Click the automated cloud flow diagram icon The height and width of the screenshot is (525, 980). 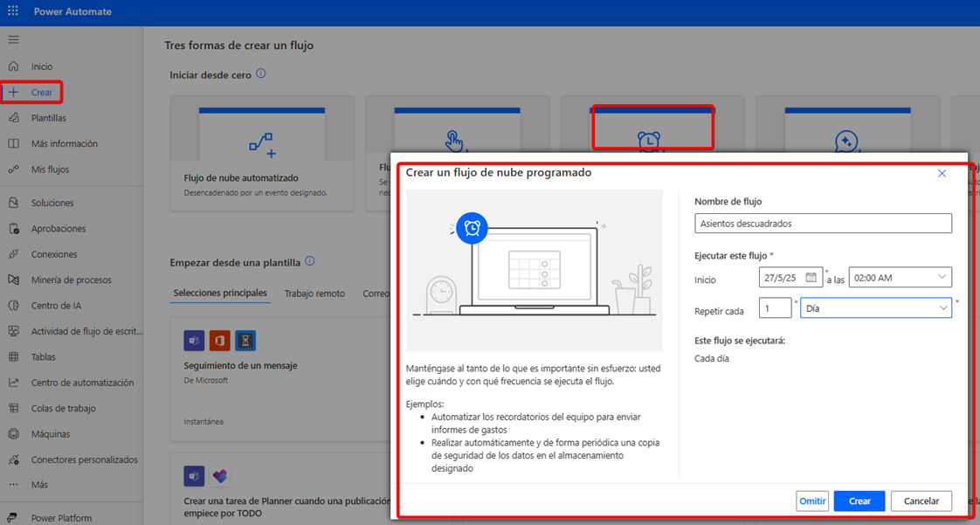tap(263, 144)
